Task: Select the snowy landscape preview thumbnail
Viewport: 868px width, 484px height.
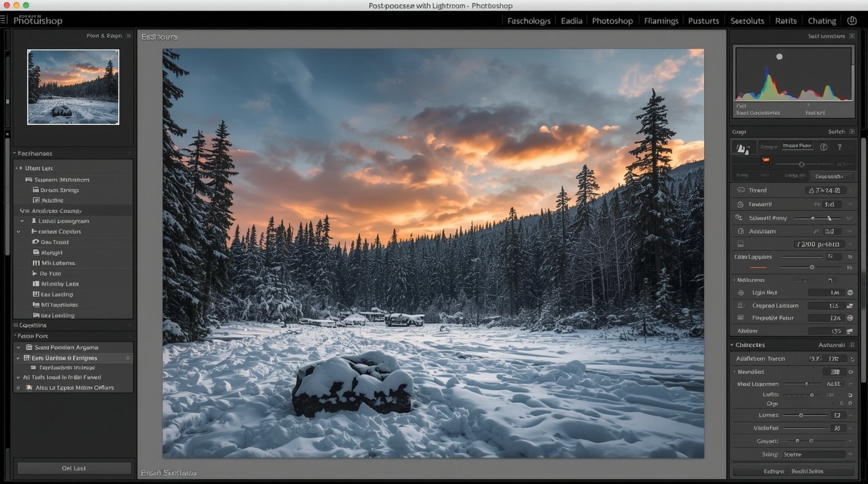Action: (73, 87)
